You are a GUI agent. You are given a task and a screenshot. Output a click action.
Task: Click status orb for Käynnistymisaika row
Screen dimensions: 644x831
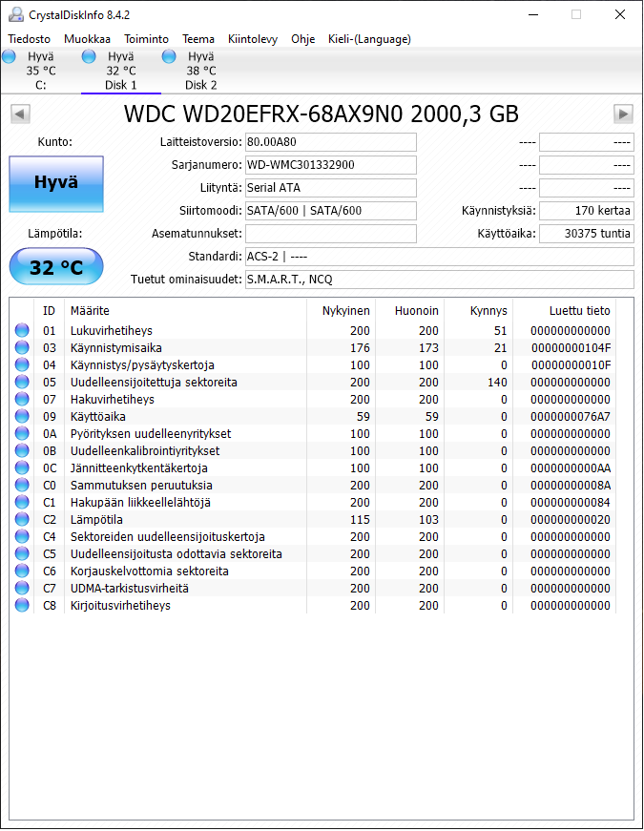(22, 347)
